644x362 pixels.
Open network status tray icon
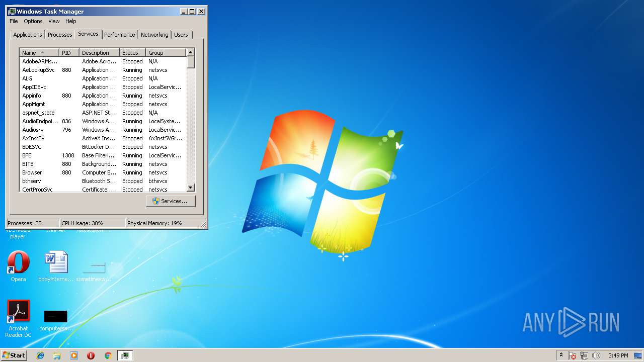tap(584, 355)
